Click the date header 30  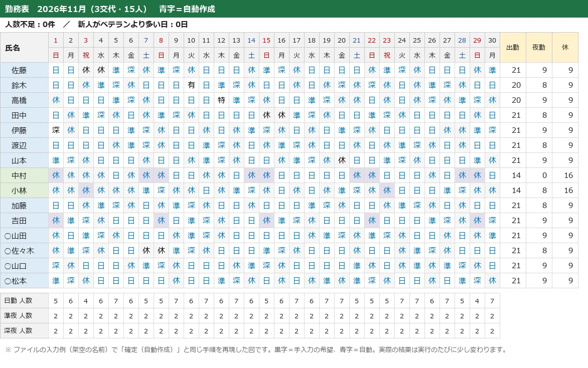pos(492,40)
